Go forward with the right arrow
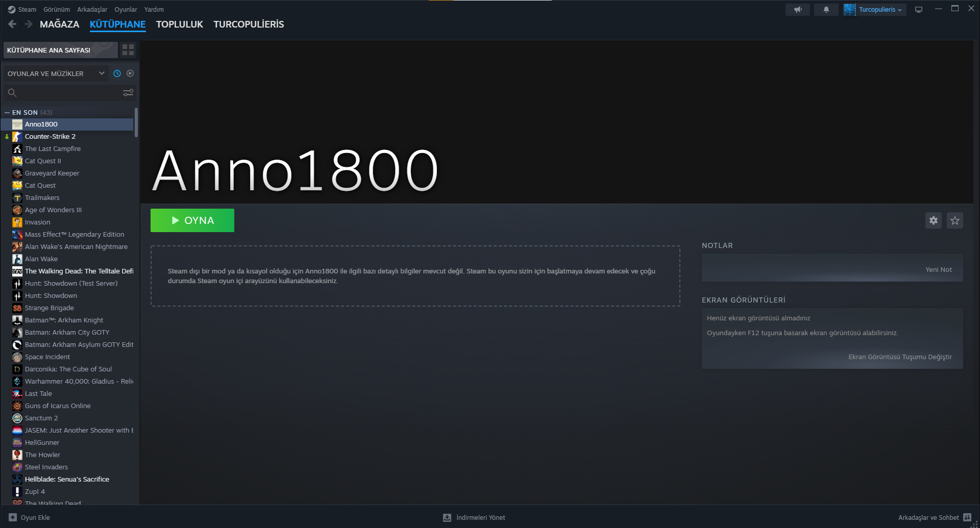Screen dimensions: 980x528 pos(29,24)
